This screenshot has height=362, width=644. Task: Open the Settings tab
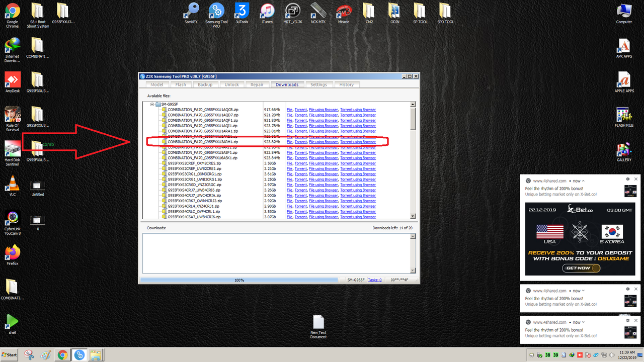pyautogui.click(x=318, y=84)
